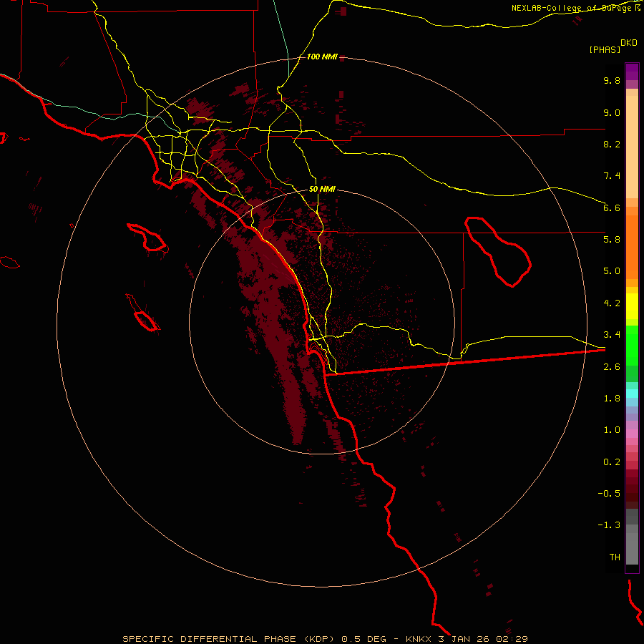644x644 pixels.
Task: Click the Santa Catalina Island outline
Action: tap(147, 238)
